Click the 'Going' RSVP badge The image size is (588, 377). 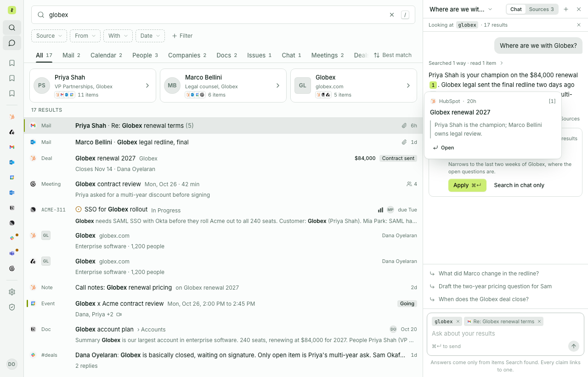(407, 303)
